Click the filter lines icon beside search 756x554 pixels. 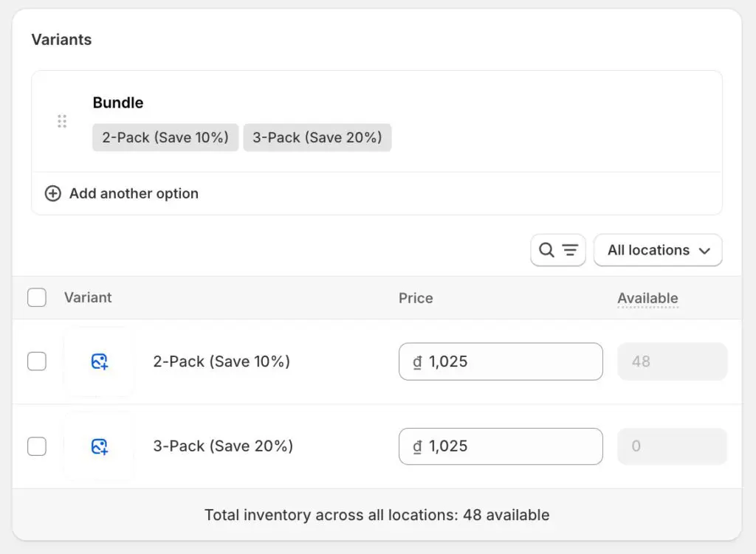[x=570, y=250]
